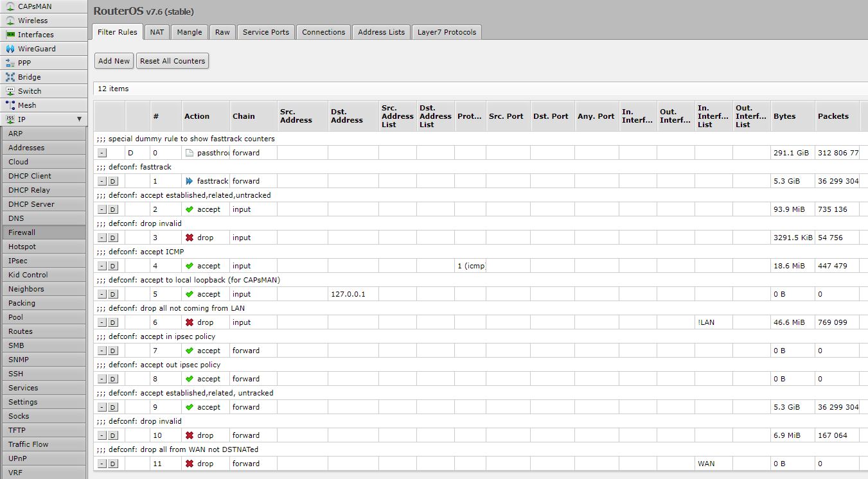The width and height of the screenshot is (868, 479).
Task: Open CAPsMAN from the sidebar
Action: (x=43, y=6)
